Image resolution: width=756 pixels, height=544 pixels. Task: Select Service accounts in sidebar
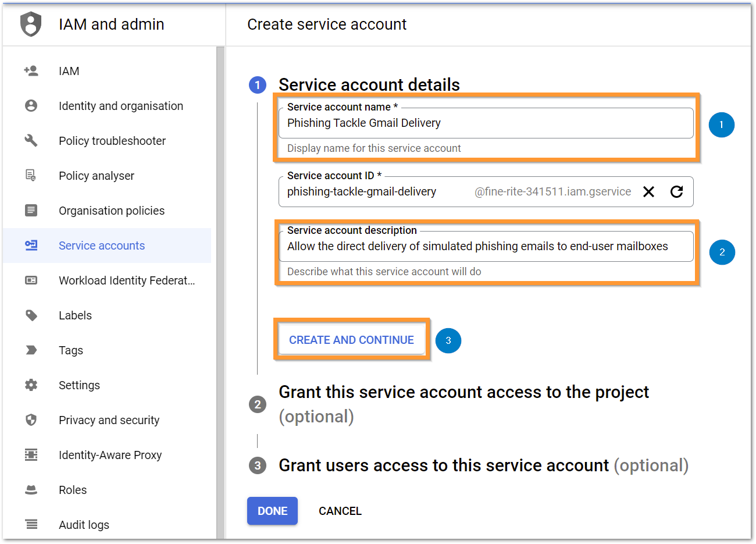[x=107, y=246]
